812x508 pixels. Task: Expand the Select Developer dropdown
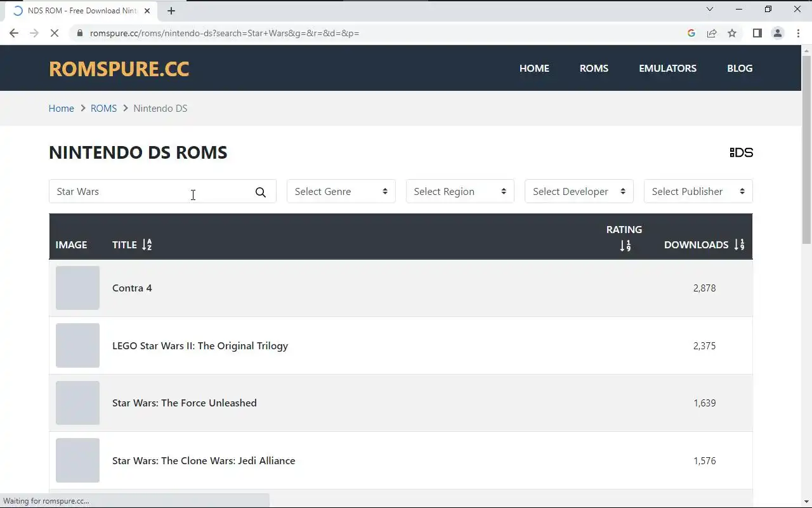(x=579, y=191)
